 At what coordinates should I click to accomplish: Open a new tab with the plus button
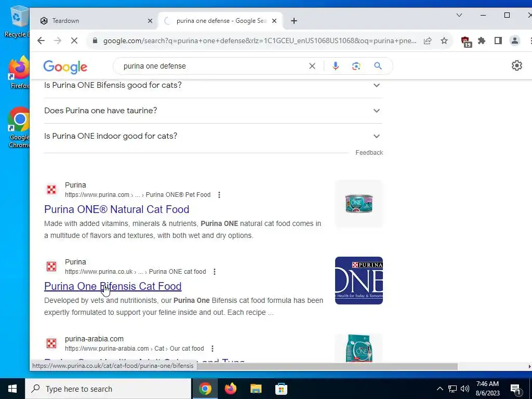click(x=294, y=21)
